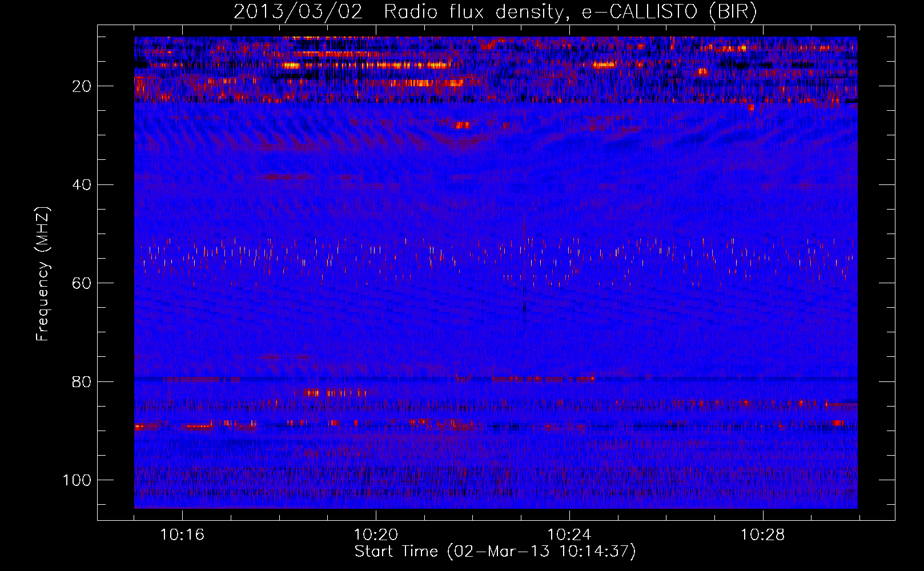Click the 'Start Time (02-Mar-13 10:14:37)' label
This screenshot has height=571, width=924.
click(x=495, y=552)
